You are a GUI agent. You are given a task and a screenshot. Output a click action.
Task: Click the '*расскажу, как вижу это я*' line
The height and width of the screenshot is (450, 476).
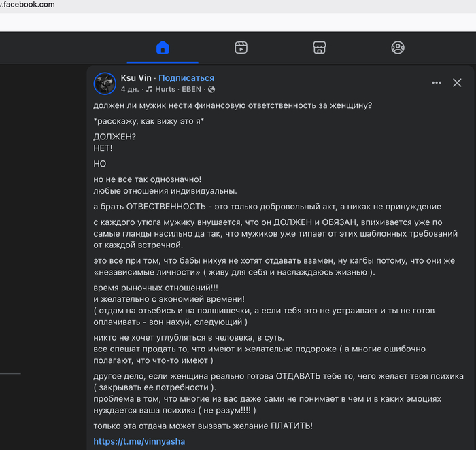coord(148,121)
